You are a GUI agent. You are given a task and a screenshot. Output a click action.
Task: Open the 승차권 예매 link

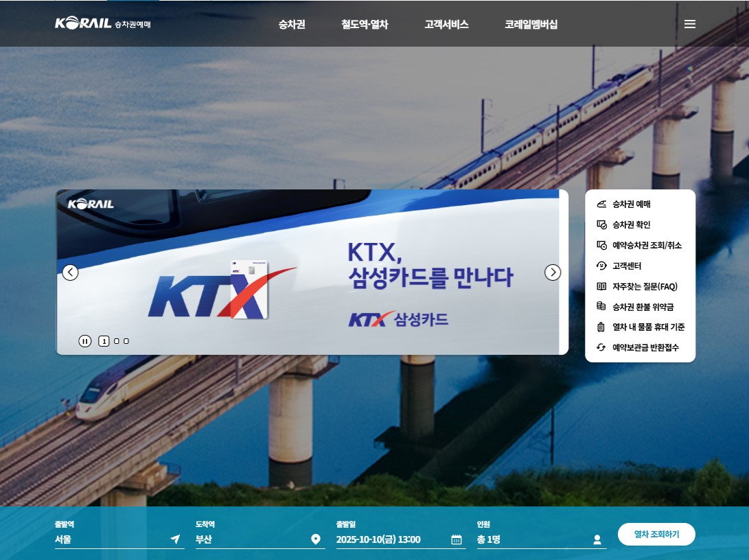[632, 205]
